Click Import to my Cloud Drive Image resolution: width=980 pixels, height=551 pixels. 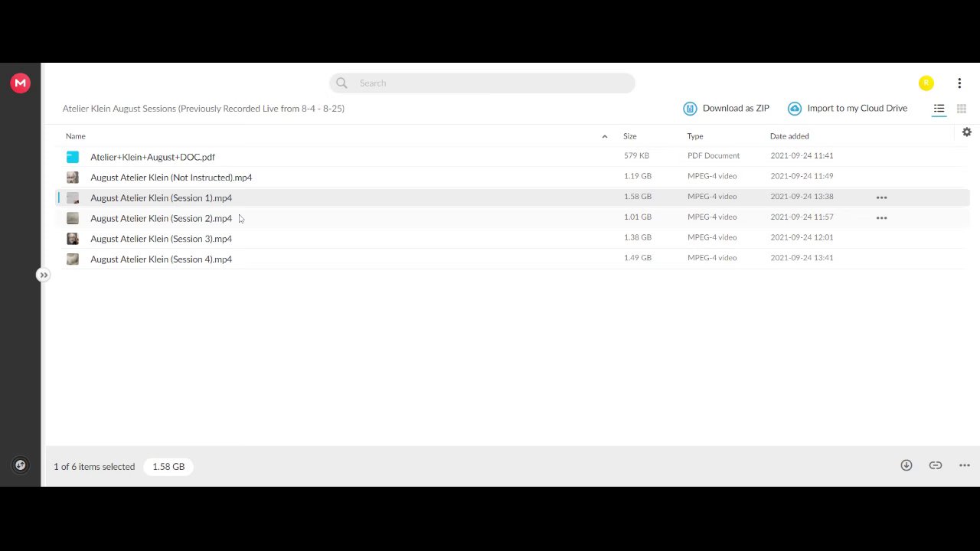848,109
